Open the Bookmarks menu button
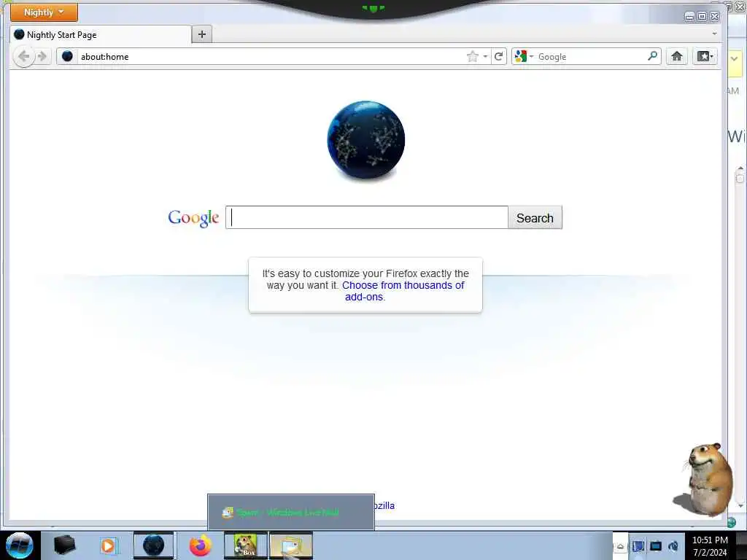Viewport: 747px width, 560px height. click(705, 57)
